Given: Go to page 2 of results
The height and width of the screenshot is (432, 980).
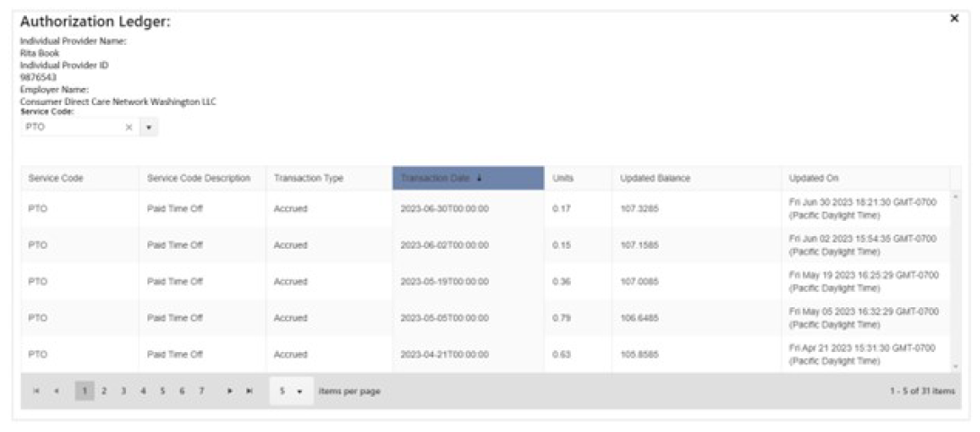Looking at the screenshot, I should point(103,392).
